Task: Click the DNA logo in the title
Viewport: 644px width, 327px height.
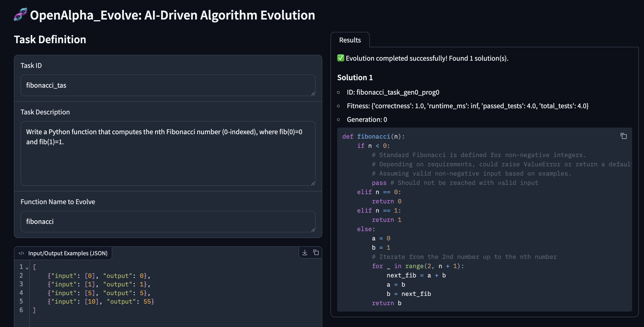Action: [20, 15]
